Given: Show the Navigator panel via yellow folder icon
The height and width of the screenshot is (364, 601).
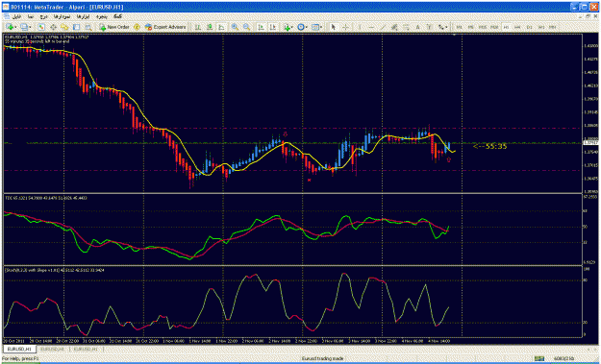Looking at the screenshot, I should (x=64, y=27).
